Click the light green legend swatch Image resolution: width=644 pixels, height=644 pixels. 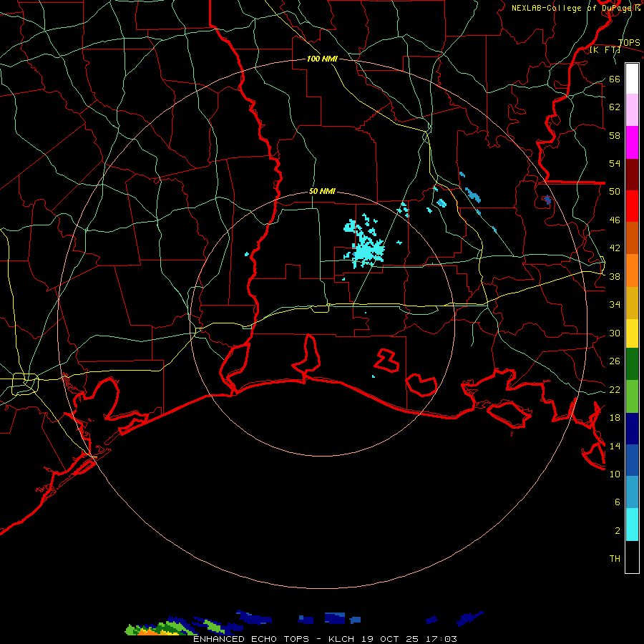tap(632, 396)
